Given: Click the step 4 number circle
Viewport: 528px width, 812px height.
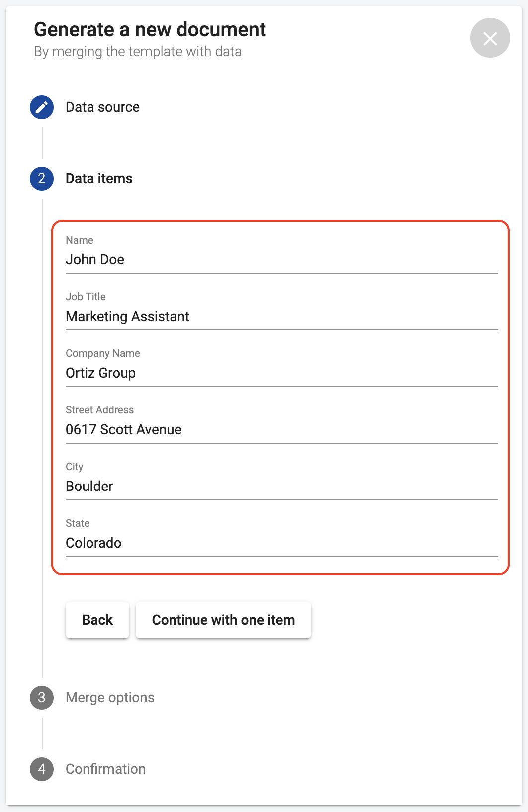Looking at the screenshot, I should pos(42,769).
